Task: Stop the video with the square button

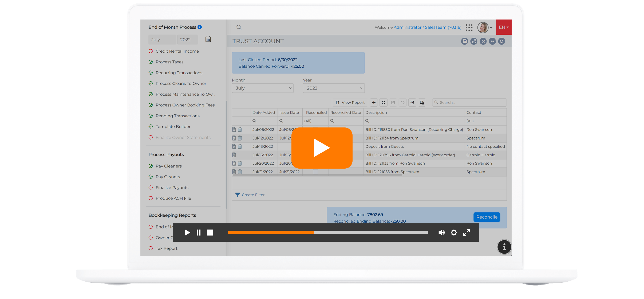Action: coord(210,232)
